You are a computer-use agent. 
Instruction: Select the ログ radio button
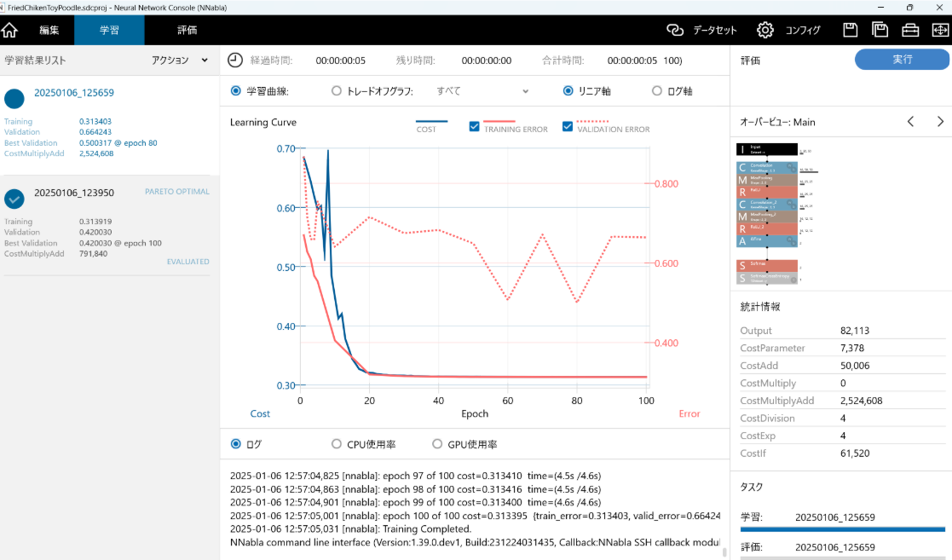[235, 444]
